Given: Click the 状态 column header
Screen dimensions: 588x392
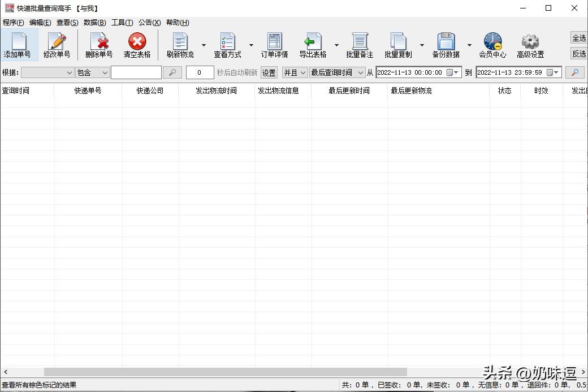Looking at the screenshot, I should (505, 91).
